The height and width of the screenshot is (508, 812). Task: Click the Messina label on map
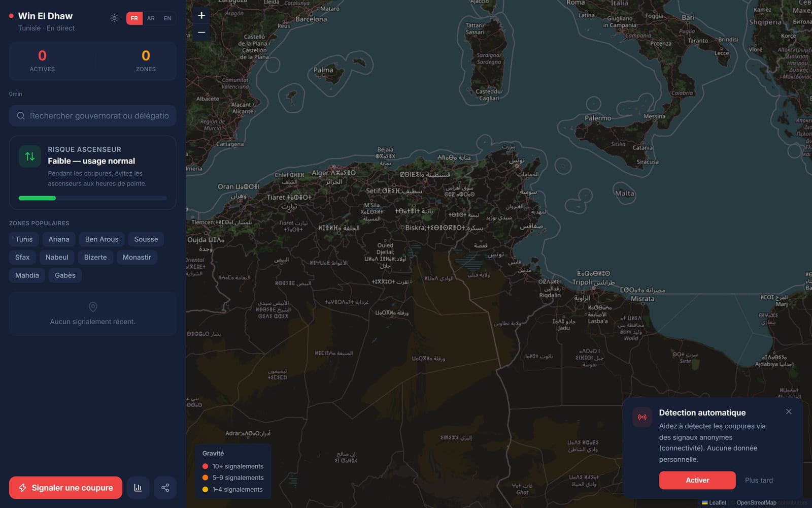tap(654, 116)
